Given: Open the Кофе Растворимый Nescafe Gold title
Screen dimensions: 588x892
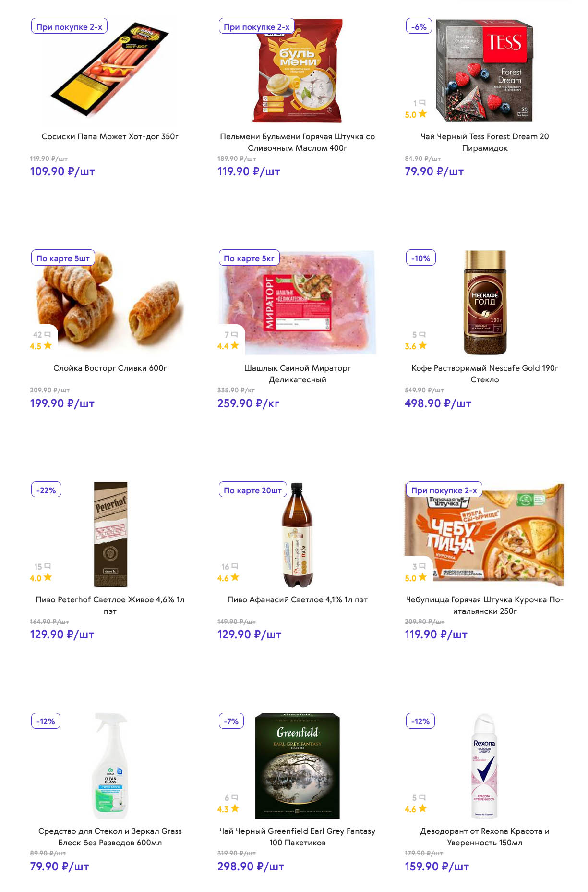Looking at the screenshot, I should click(x=484, y=374).
